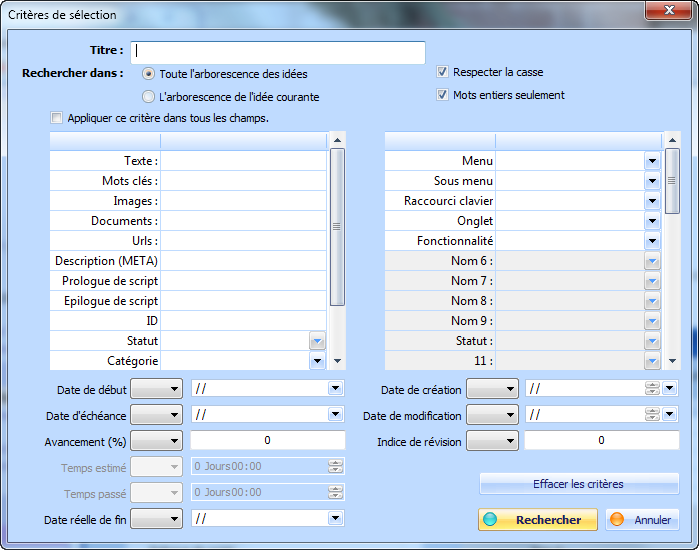Open the Onglet dropdown
The height and width of the screenshot is (550, 699).
(652, 221)
